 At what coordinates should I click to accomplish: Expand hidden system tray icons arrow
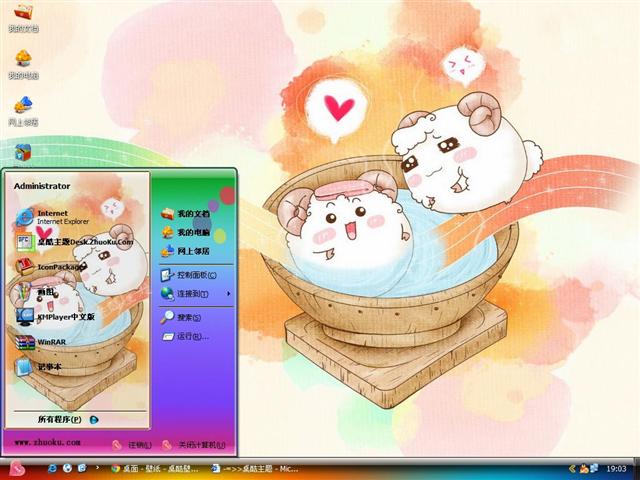[x=572, y=469]
